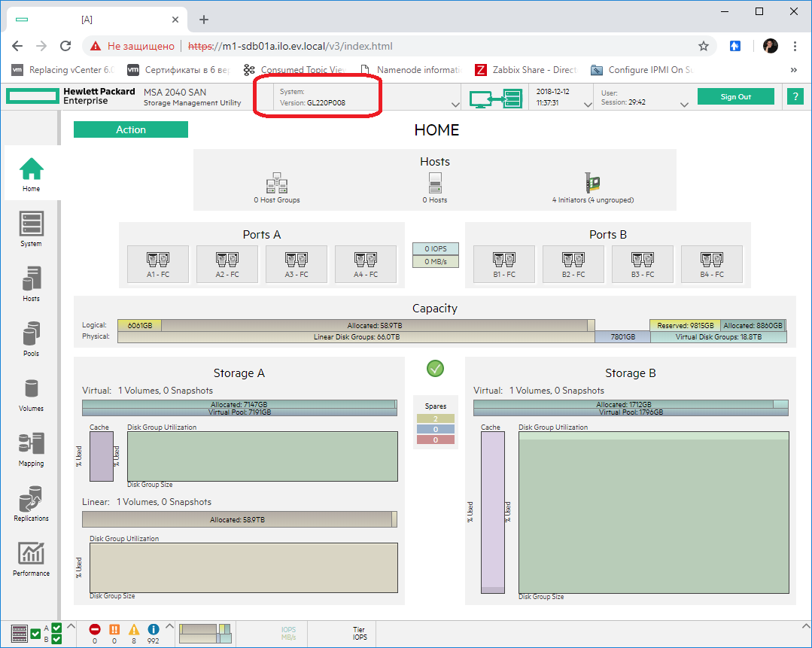Expand the footer panel at far right

806,626
